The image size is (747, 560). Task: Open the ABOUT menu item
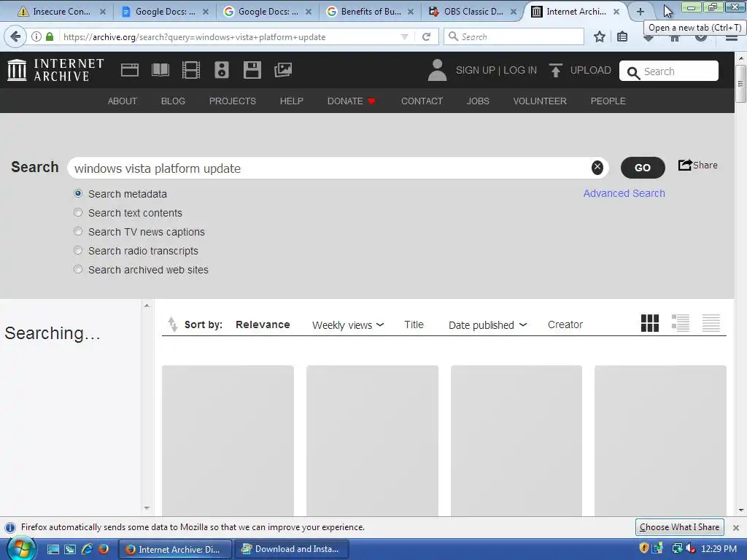tap(123, 101)
